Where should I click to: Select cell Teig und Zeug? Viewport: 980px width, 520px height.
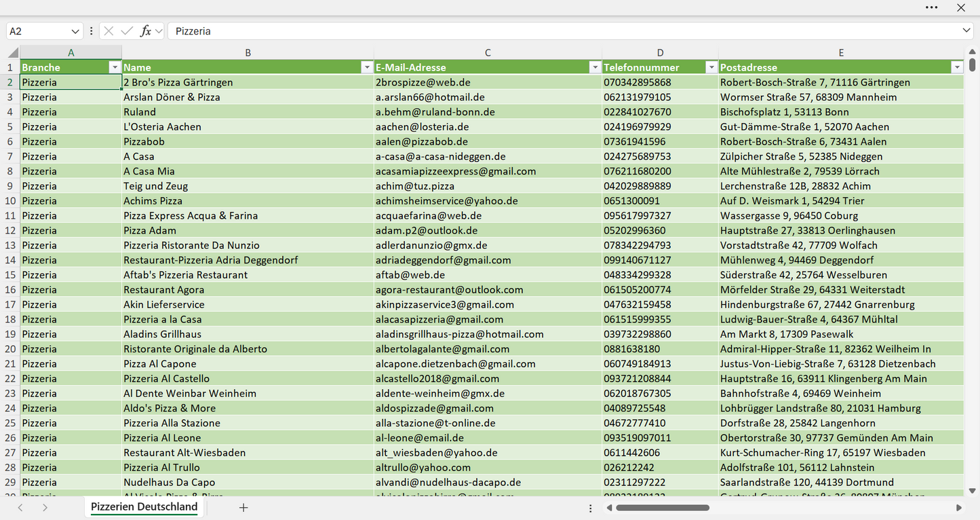pos(248,186)
